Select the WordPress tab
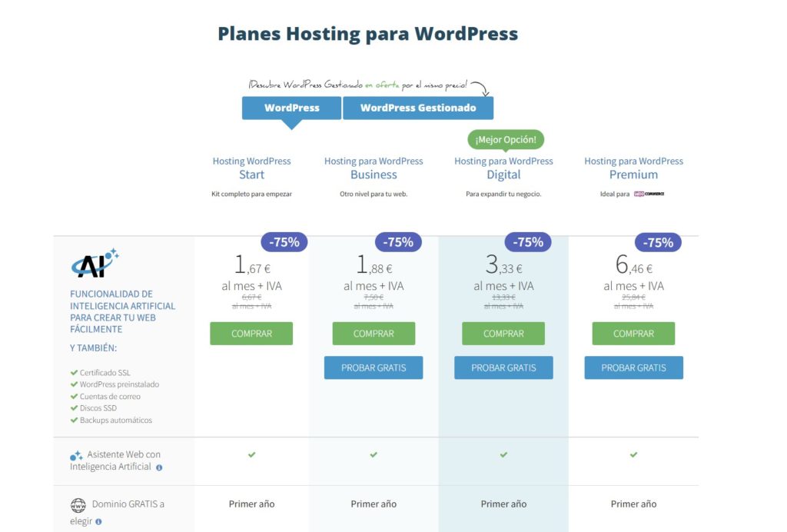Screen dimensions: 787x532 pos(291,108)
